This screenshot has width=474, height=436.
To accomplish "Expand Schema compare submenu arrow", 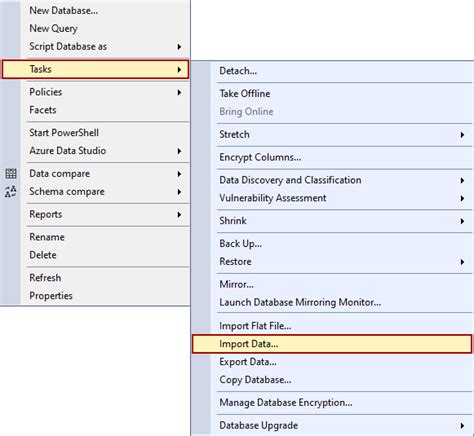I will (179, 192).
